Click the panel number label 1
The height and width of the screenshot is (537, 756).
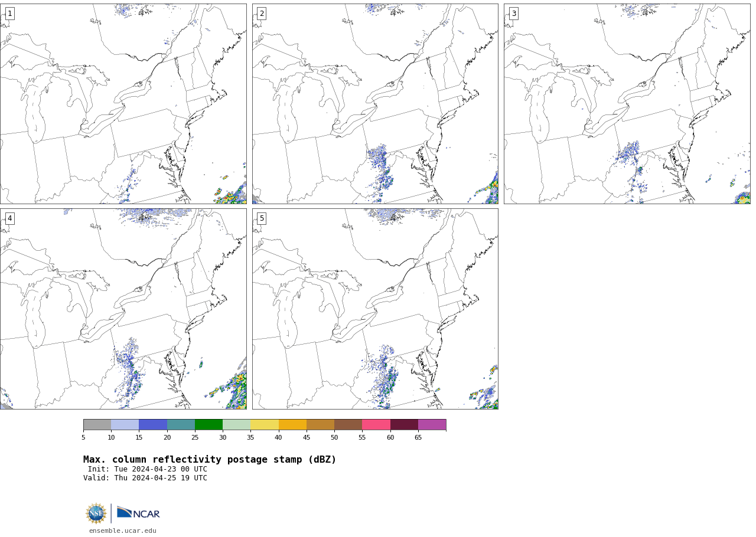tap(9, 14)
